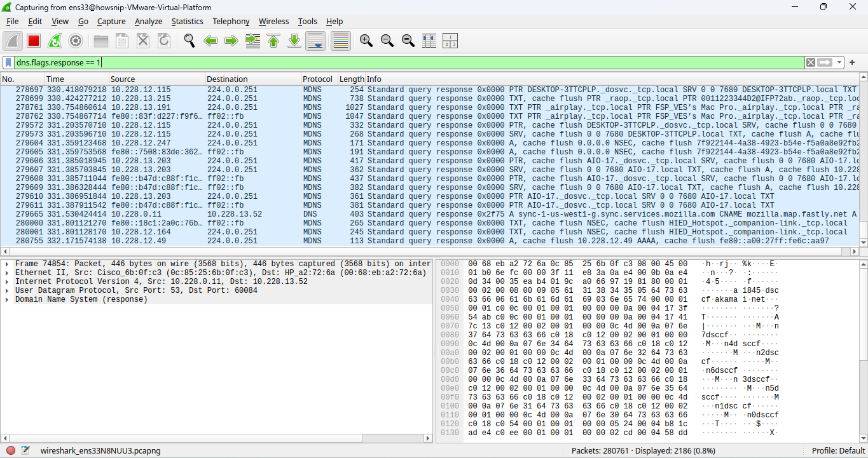Expand Domain Name System (response) row
868x458 pixels.
6,300
